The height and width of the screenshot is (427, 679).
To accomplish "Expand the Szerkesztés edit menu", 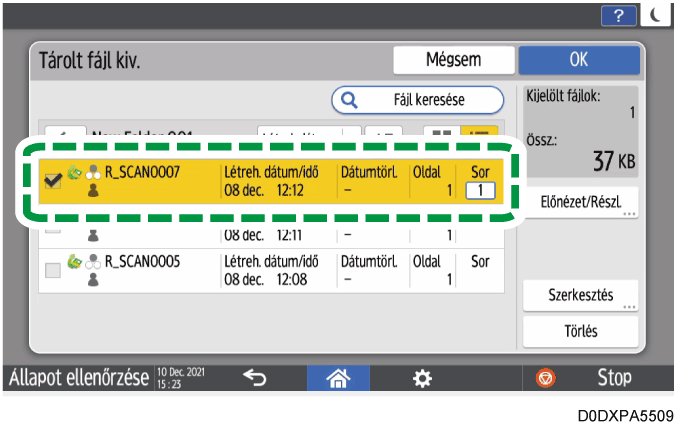I will [580, 295].
